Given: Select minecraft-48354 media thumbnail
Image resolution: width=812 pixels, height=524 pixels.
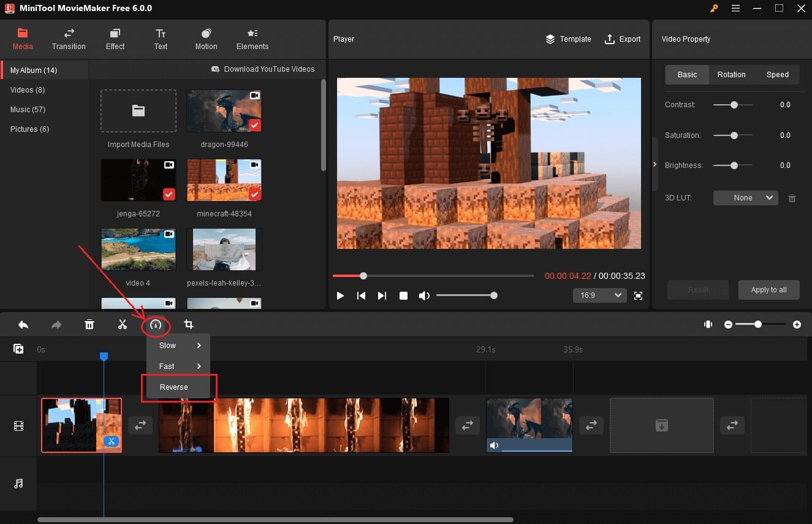Looking at the screenshot, I should [x=224, y=180].
